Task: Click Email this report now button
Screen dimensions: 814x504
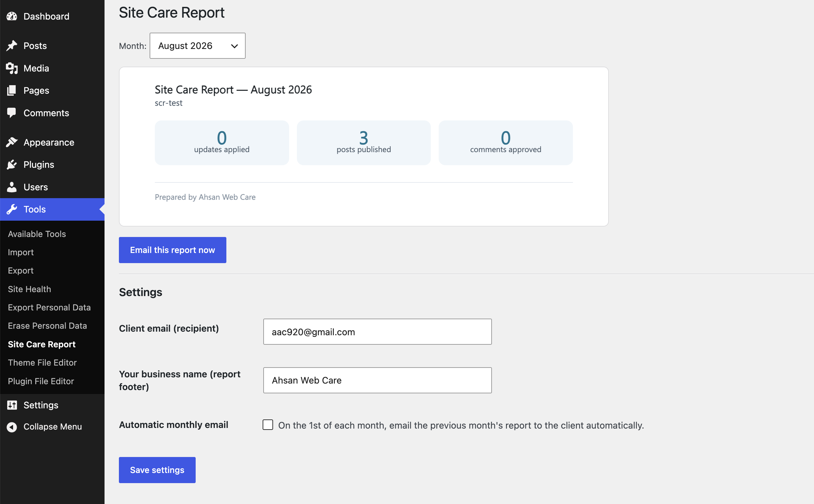Action: point(172,250)
